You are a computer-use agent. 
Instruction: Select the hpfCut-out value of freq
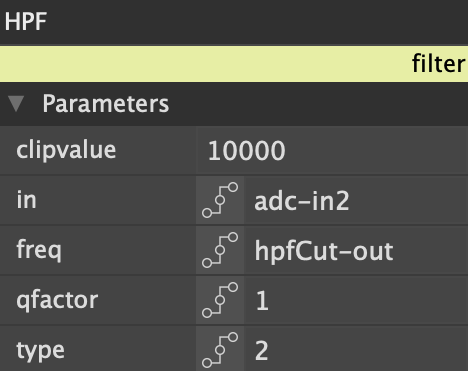click(x=356, y=250)
